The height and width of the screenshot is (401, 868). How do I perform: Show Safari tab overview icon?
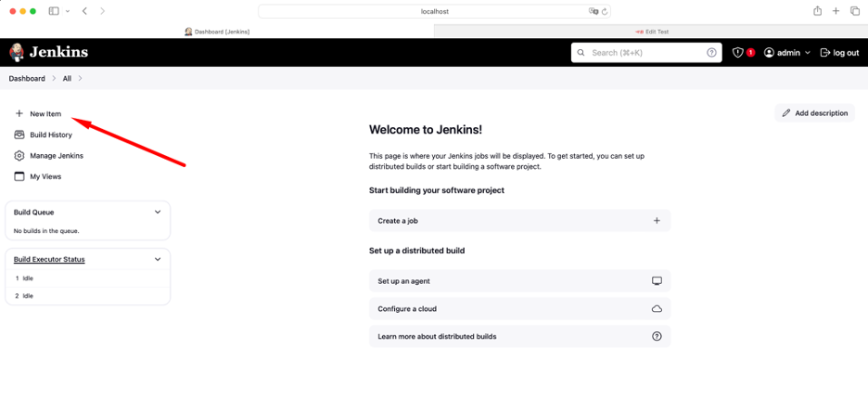[855, 11]
